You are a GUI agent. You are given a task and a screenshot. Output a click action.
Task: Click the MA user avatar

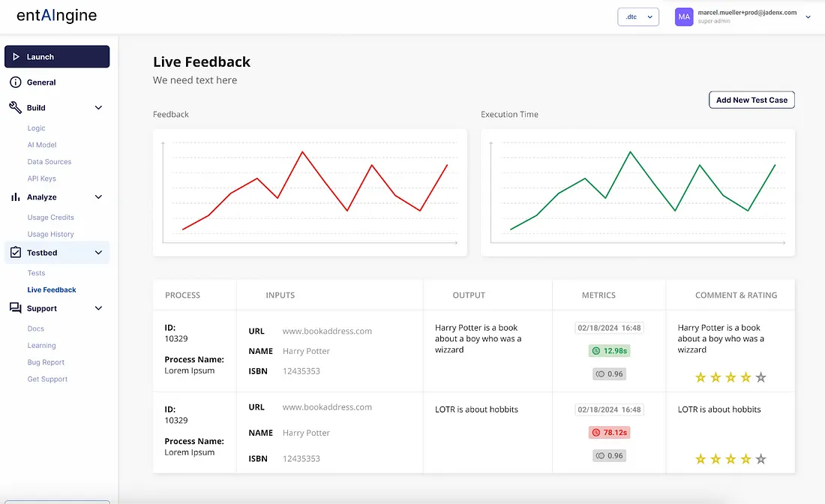[x=684, y=16]
